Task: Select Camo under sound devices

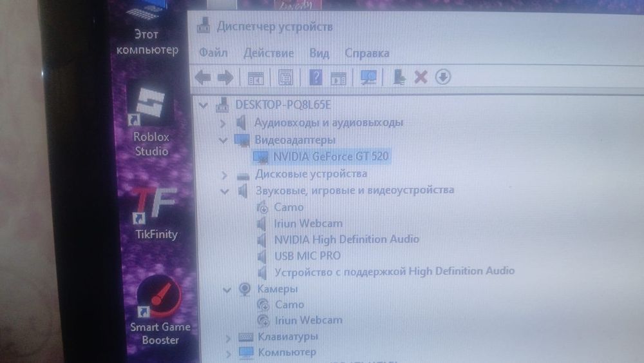Action: [x=289, y=207]
